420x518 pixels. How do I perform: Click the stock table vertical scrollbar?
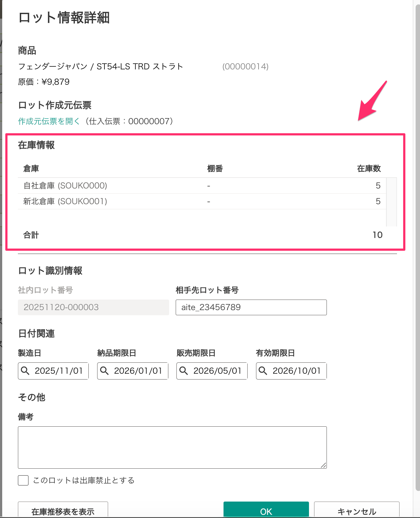coord(392,202)
